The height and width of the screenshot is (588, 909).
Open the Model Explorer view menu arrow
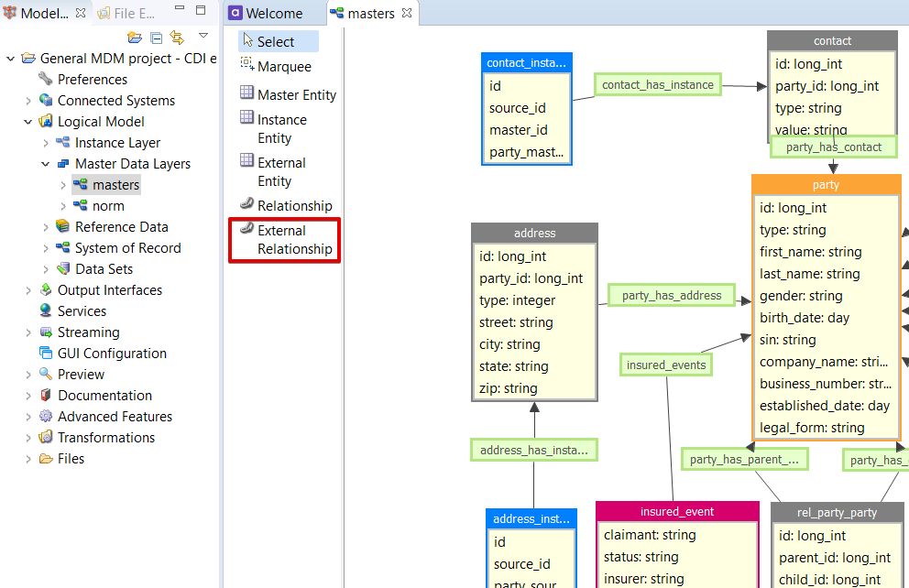[203, 37]
